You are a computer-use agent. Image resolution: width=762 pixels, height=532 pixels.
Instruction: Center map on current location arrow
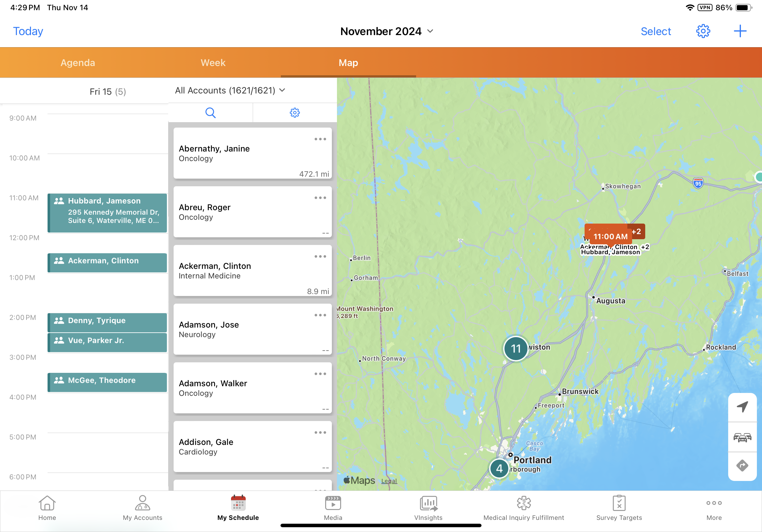742,407
